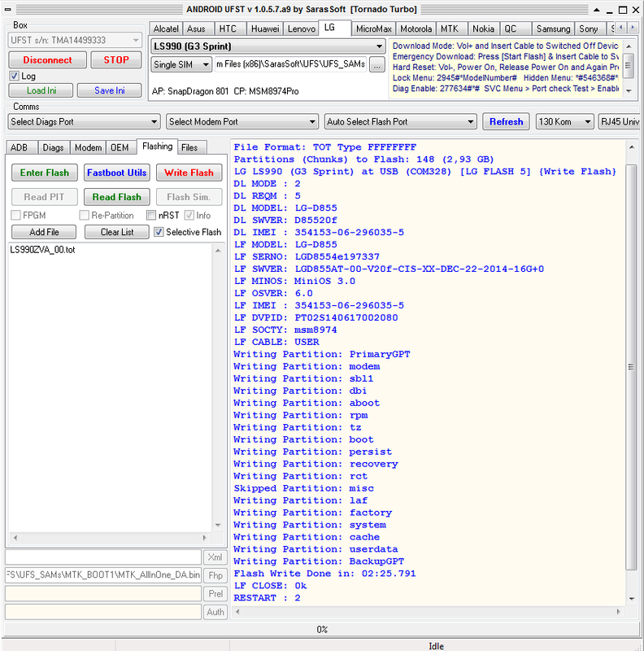Click the STOP button
This screenshot has width=644, height=651.
click(116, 59)
